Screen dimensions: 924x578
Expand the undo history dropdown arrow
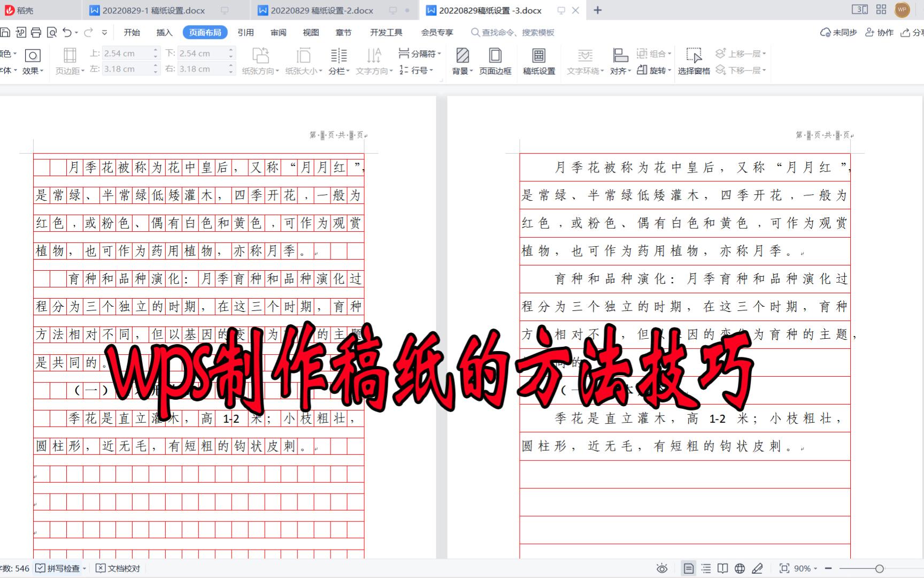coord(76,33)
